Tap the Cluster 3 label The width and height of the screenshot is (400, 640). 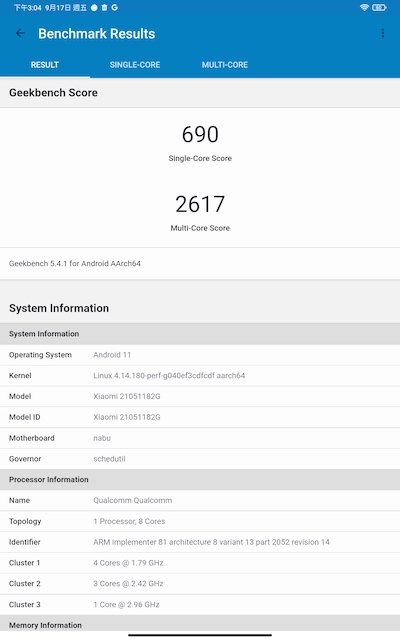click(x=24, y=604)
